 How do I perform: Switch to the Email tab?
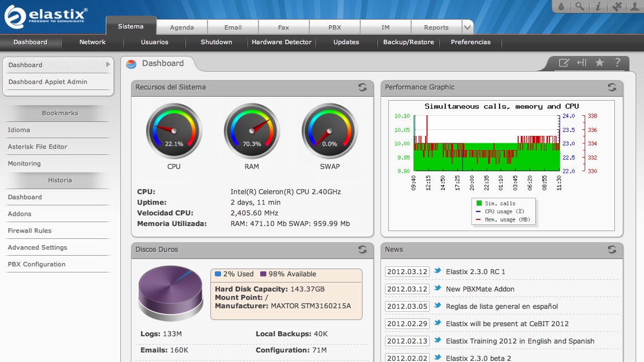pyautogui.click(x=233, y=27)
